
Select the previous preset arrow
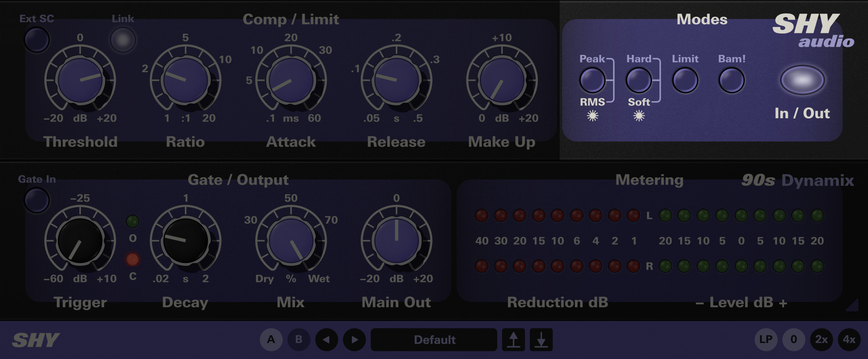coord(327,340)
